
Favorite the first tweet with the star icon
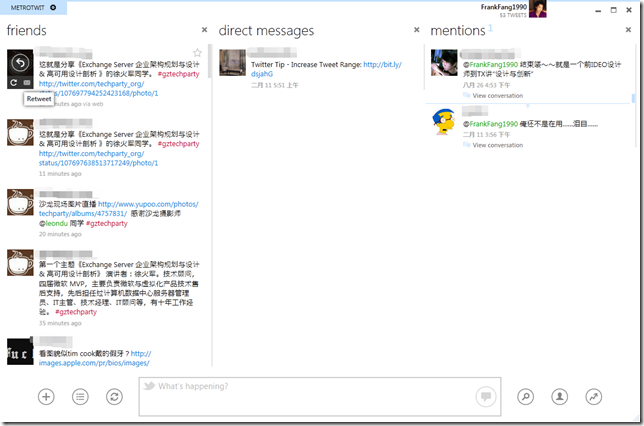198,53
